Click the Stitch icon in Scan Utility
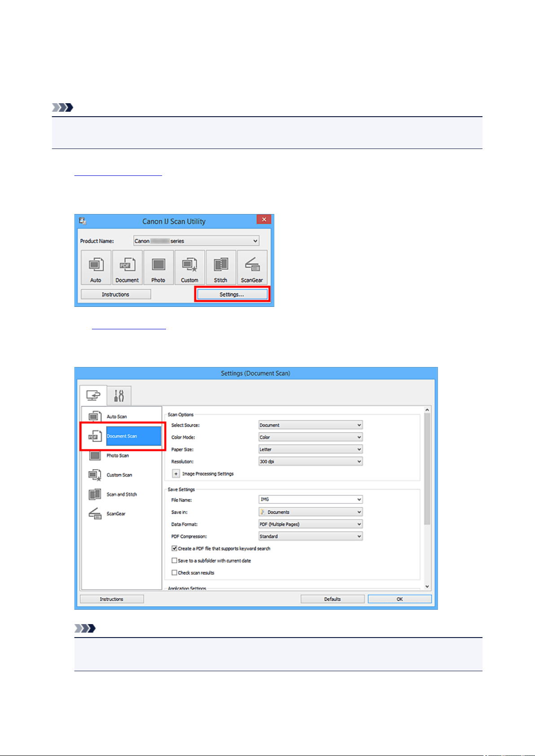535x756 pixels. pos(220,267)
